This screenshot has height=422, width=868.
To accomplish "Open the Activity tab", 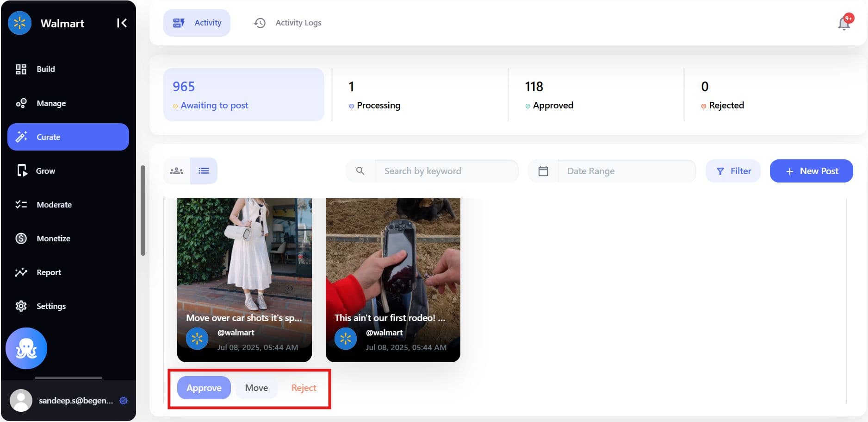I will click(x=197, y=23).
